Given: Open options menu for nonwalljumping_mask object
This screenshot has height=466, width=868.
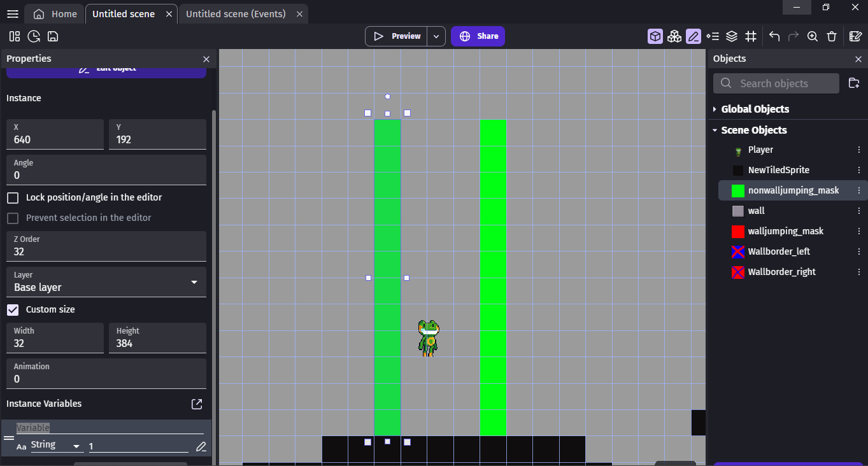Looking at the screenshot, I should 858,190.
